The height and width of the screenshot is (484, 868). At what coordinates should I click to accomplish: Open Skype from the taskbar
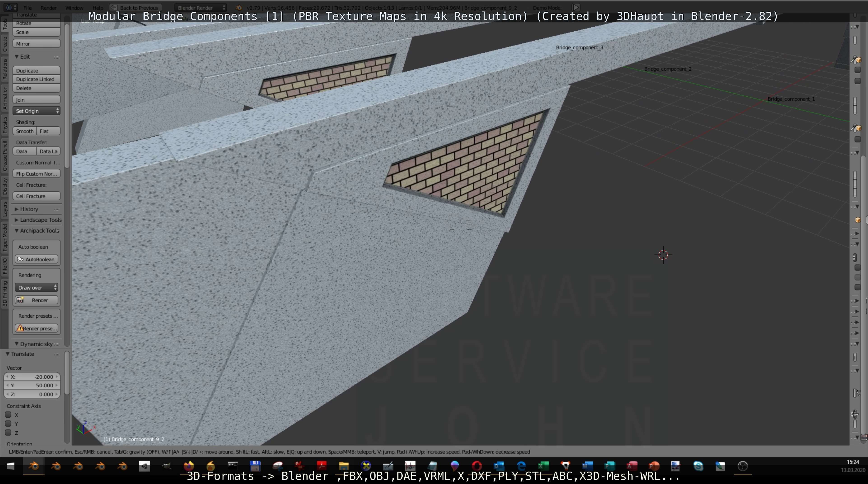coord(698,466)
